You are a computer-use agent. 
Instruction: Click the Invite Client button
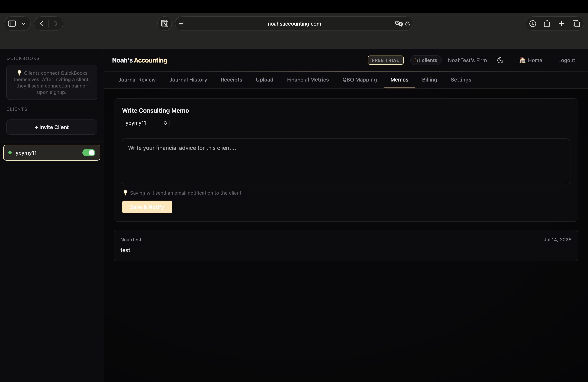52,127
